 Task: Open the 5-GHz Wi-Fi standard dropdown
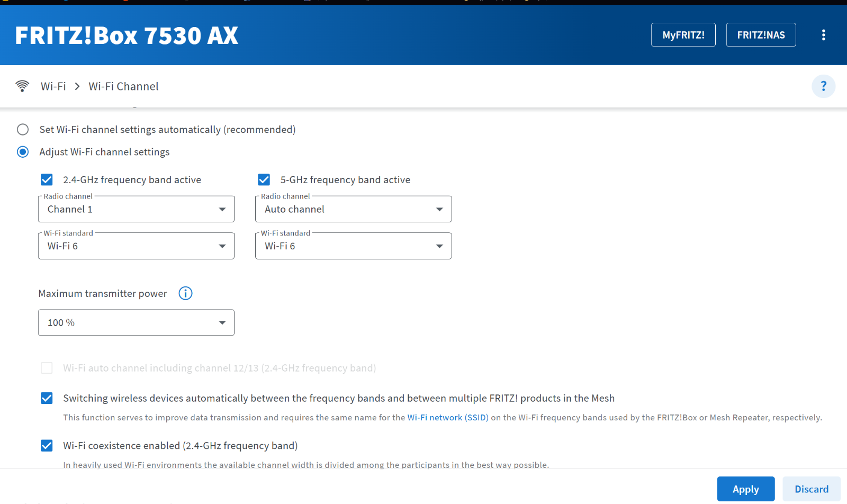click(x=353, y=246)
